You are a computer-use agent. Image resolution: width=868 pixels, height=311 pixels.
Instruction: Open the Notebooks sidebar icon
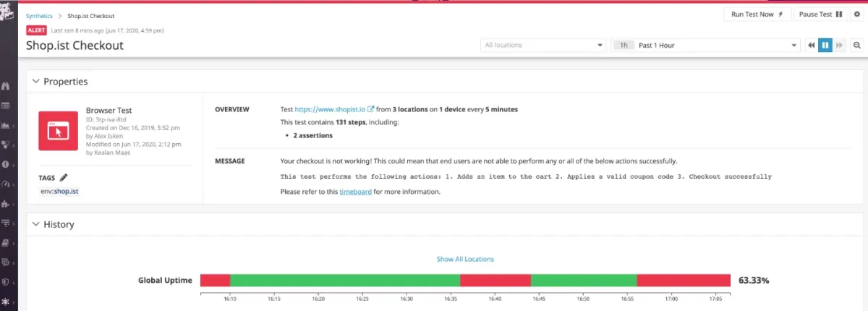tap(6, 242)
